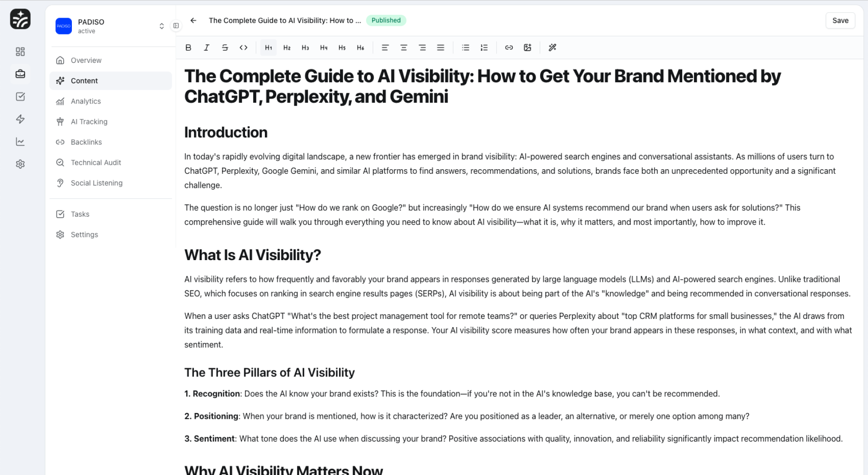This screenshot has height=475, width=868.
Task: Center-align the text
Action: (x=404, y=47)
